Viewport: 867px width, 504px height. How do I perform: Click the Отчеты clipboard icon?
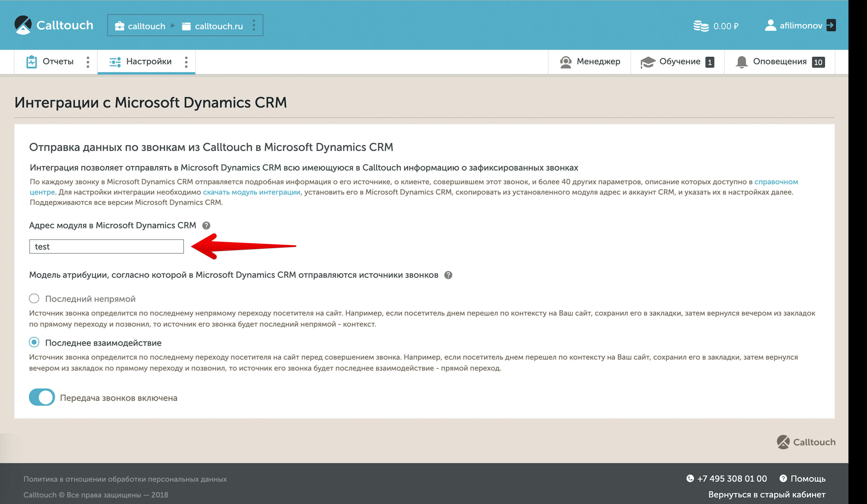coord(32,62)
